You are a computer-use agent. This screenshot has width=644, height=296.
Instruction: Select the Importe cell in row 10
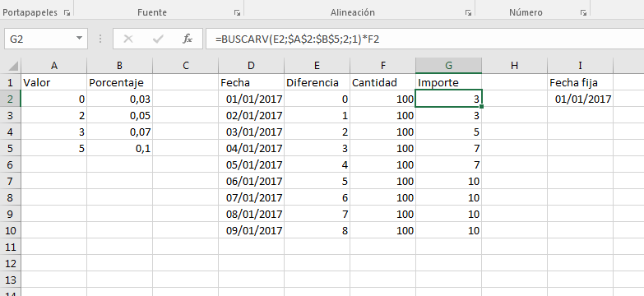(x=448, y=230)
